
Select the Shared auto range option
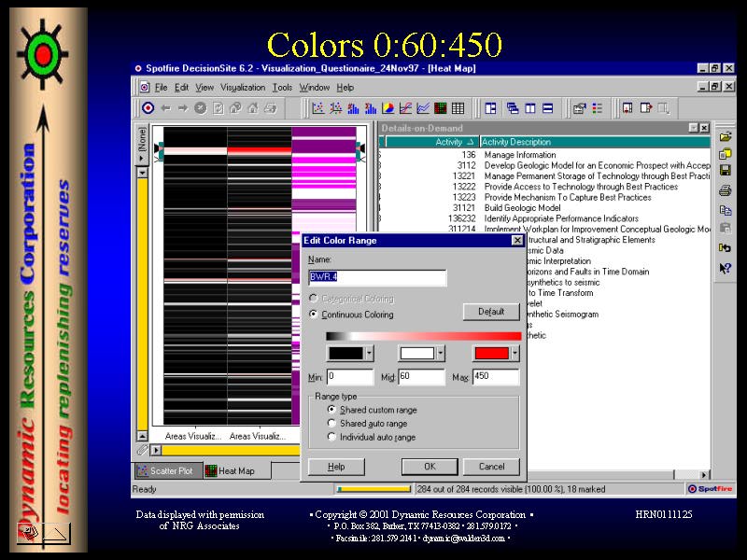click(x=331, y=424)
